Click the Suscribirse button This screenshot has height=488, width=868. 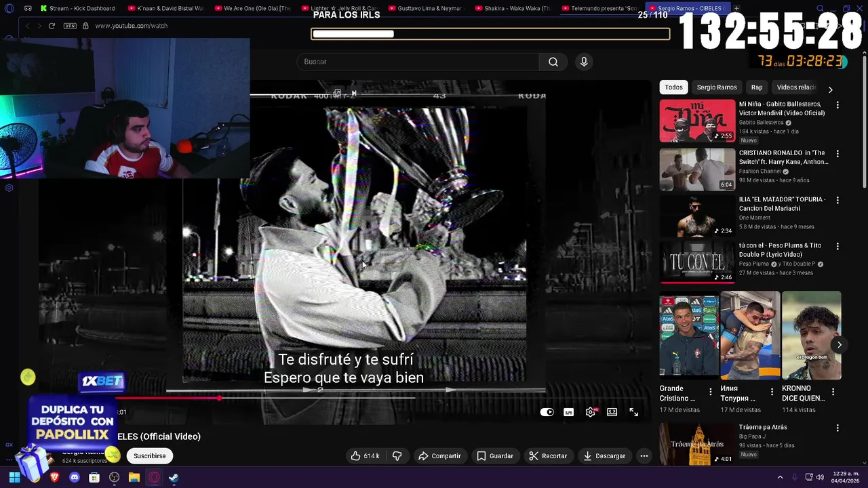pyautogui.click(x=150, y=456)
